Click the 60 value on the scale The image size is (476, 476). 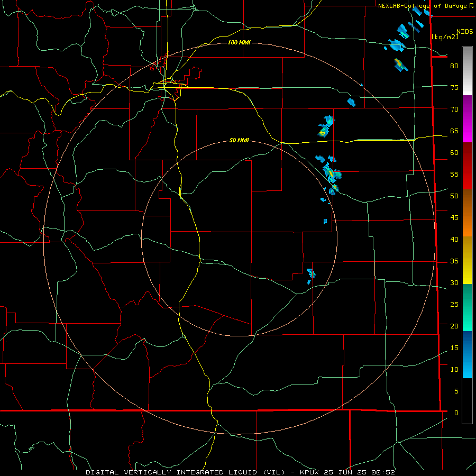(454, 153)
